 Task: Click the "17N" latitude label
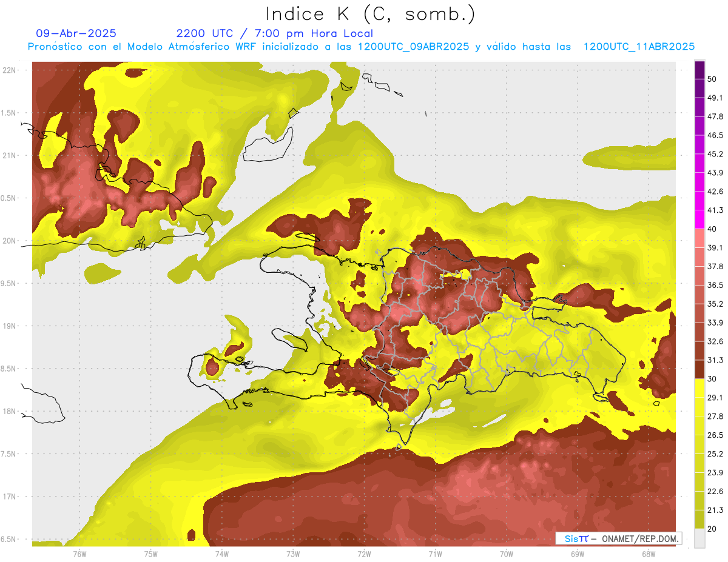click(9, 497)
